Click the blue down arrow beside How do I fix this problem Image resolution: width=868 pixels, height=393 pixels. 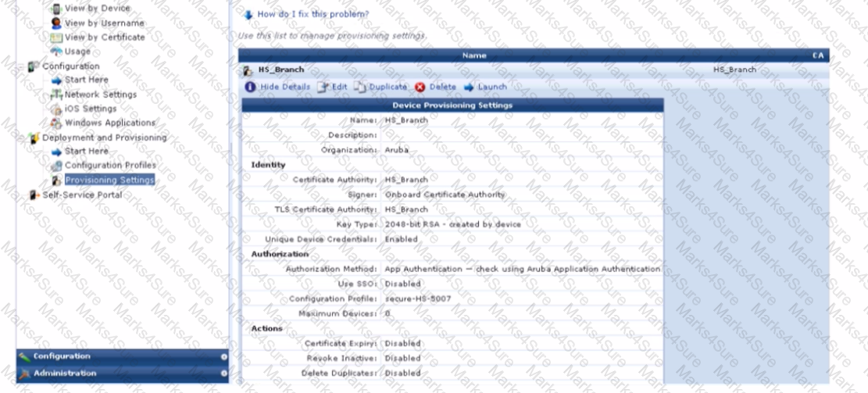click(x=248, y=14)
